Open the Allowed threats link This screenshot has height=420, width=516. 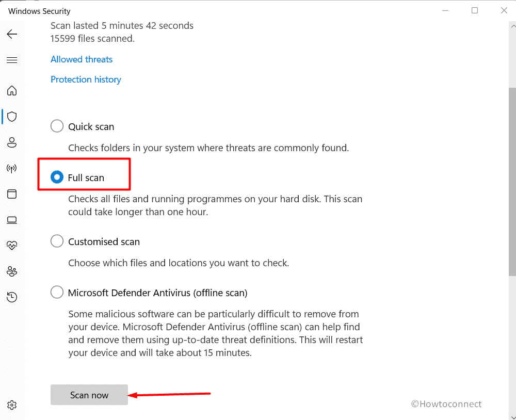click(82, 59)
